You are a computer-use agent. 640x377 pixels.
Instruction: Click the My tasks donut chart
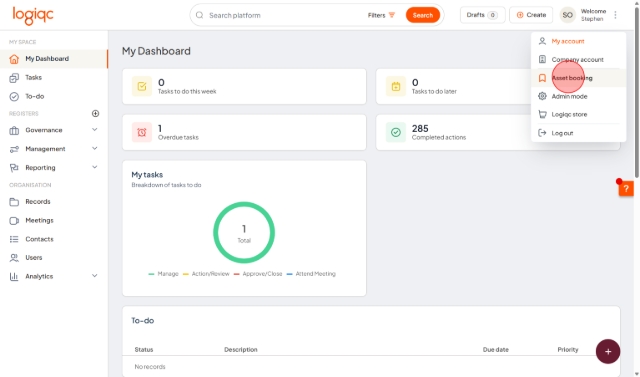coord(244,233)
